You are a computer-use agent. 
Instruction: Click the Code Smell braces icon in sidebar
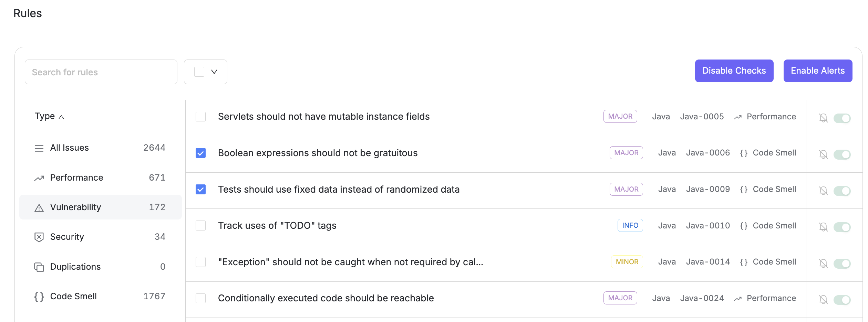[x=39, y=297]
